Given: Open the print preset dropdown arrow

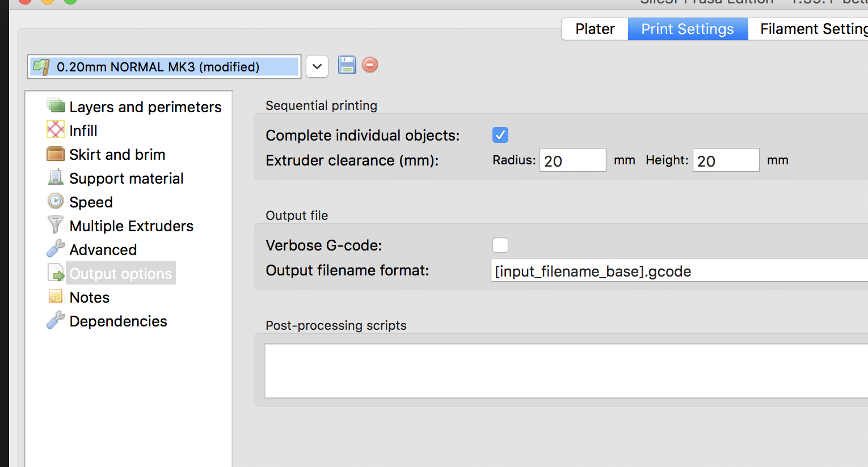Looking at the screenshot, I should click(317, 66).
